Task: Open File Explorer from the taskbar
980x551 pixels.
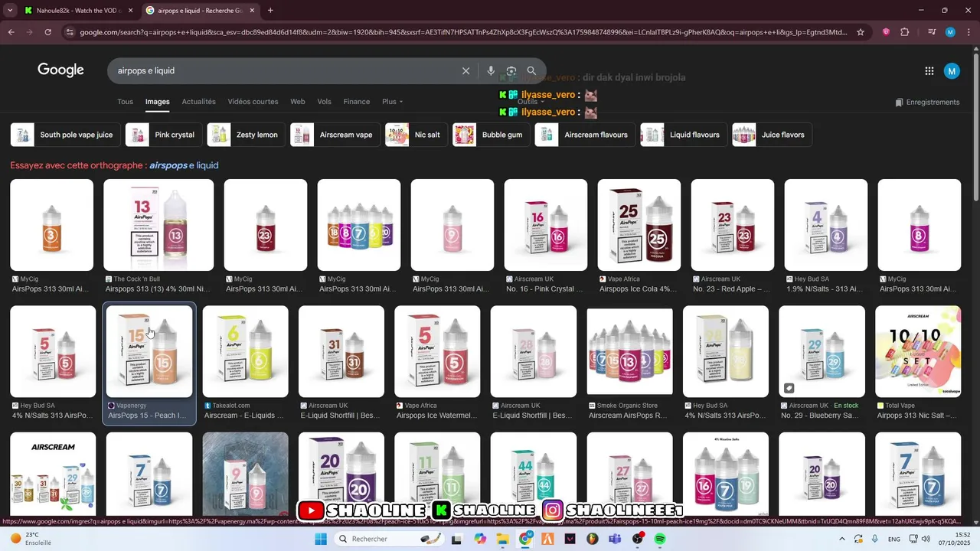Action: coord(502,539)
